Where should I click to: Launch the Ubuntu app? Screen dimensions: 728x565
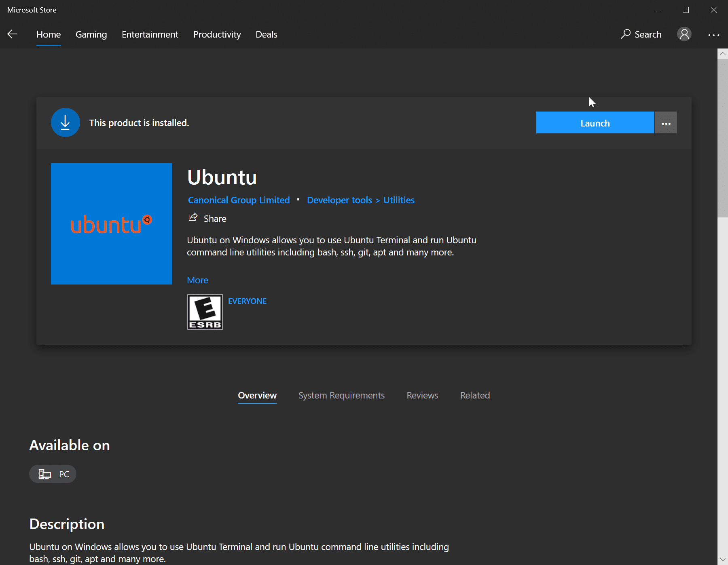point(595,122)
